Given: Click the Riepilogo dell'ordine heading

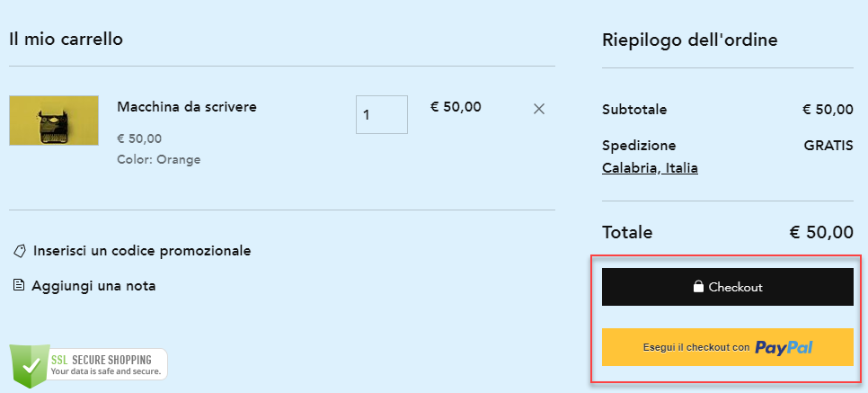Looking at the screenshot, I should 689,40.
